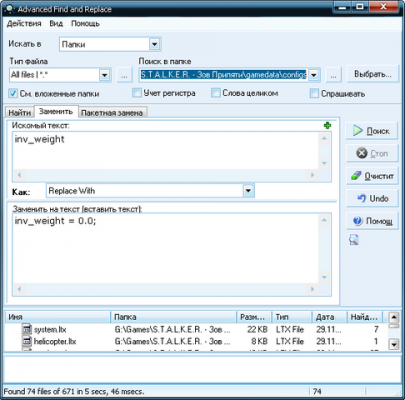Clear results with the Очистит eraser button
Image resolution: width=405 pixels, height=400 pixels.
372,176
